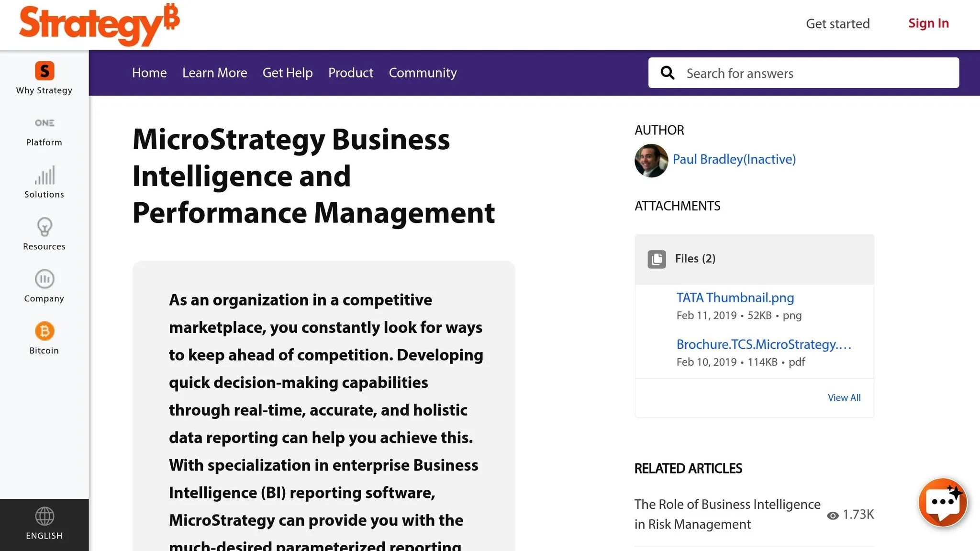Open Paul Bradley(Inactive) author profile

[734, 159]
